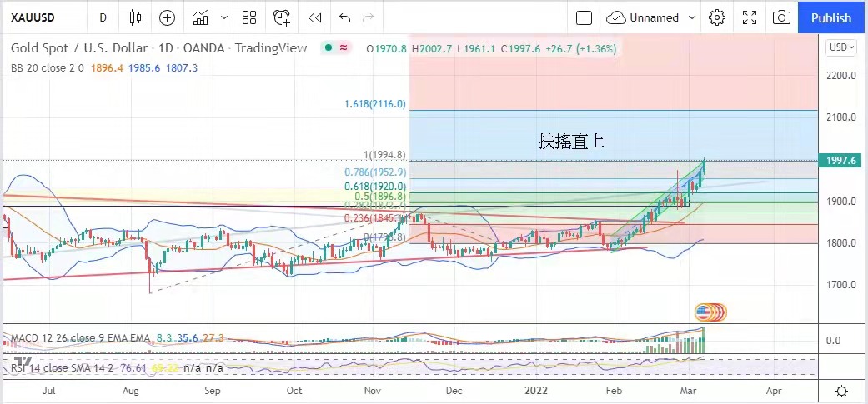Viewport: 868px width, 404px height.
Task: Enter fullscreen mode
Action: (750, 17)
